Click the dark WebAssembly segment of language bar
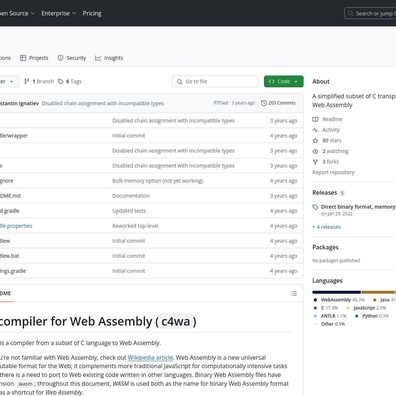This screenshot has width=396, height=396. [x=337, y=292]
